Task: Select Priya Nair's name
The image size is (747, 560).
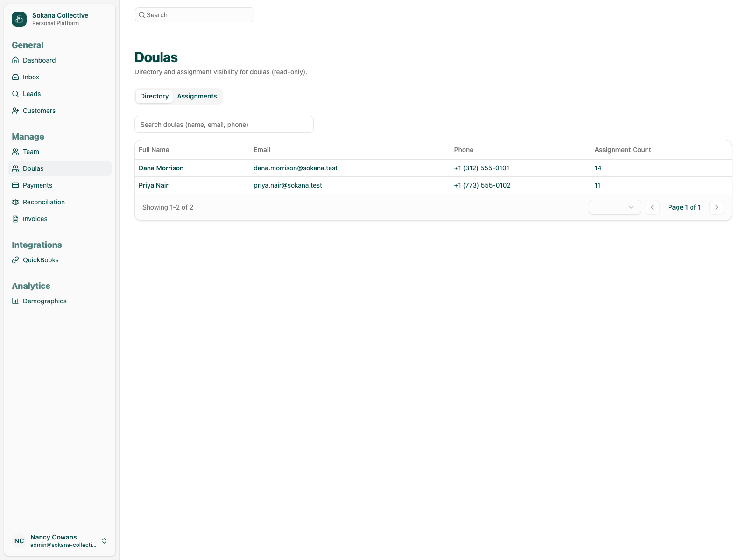Action: pos(154,185)
